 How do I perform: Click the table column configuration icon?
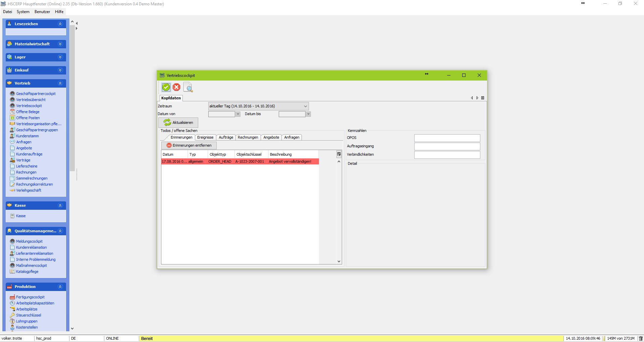[x=339, y=154]
